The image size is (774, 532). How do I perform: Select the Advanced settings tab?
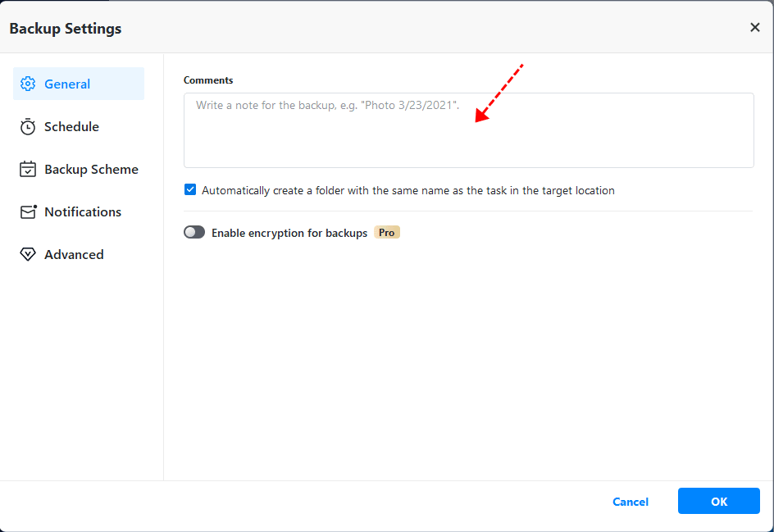tap(74, 254)
